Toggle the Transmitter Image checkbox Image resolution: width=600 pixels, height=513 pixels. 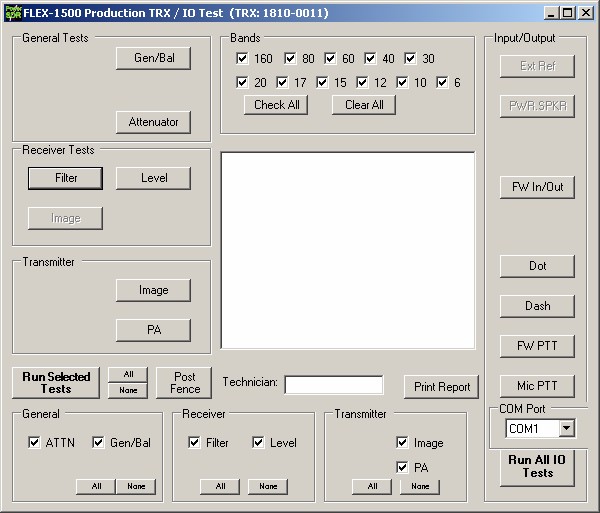click(402, 443)
